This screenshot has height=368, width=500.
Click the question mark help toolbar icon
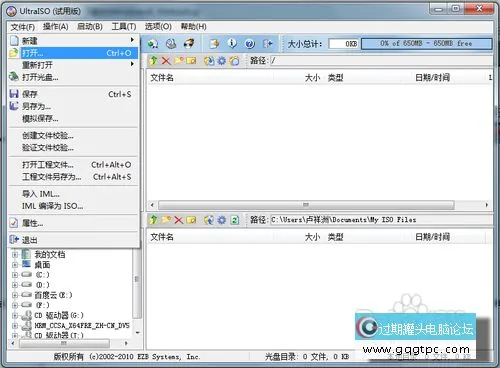point(250,44)
